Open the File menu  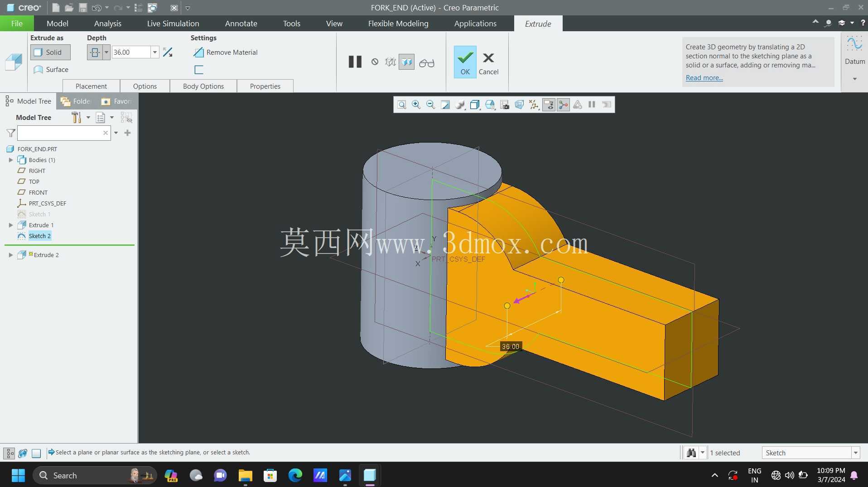pos(17,24)
